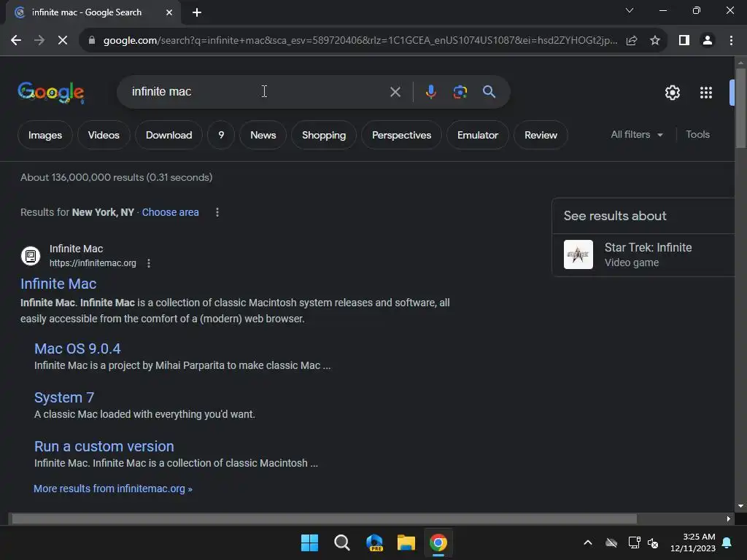
Task: Start voice search with the microphone
Action: coord(430,92)
